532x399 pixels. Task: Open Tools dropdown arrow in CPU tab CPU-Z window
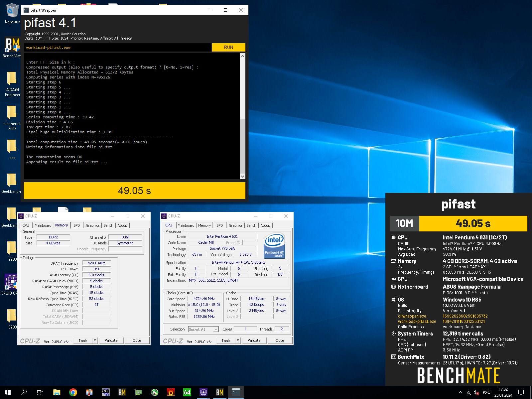(x=238, y=340)
